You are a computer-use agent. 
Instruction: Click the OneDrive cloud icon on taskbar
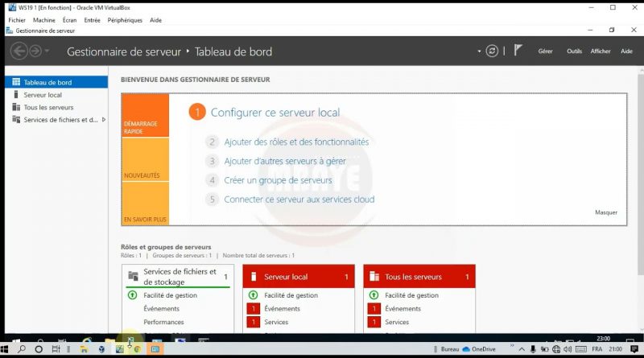(466, 349)
